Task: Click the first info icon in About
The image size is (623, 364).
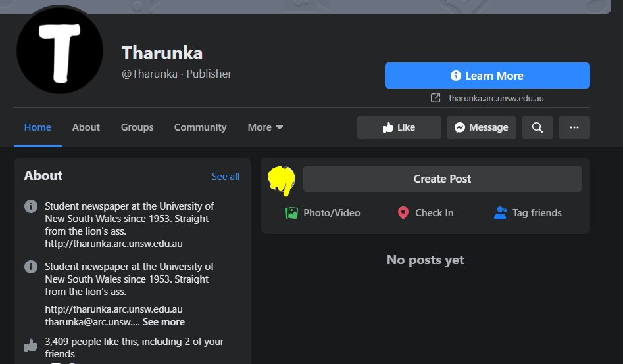Action: click(31, 206)
